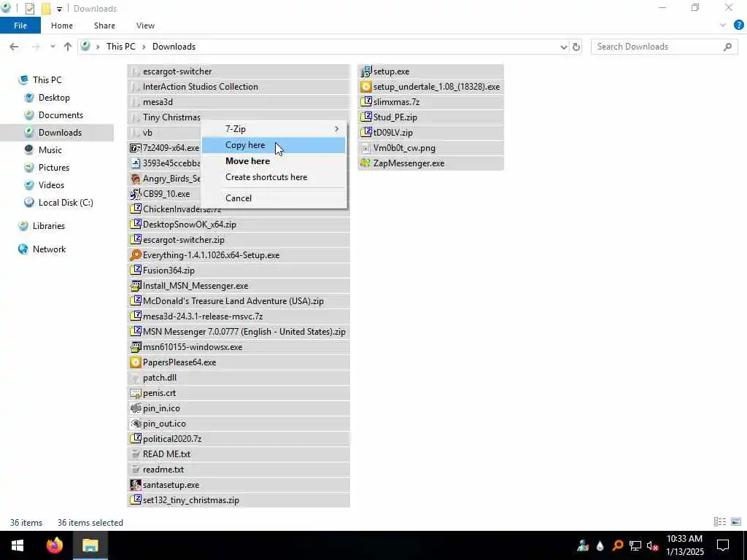Open the 7-Zip submenu
The width and height of the screenshot is (747, 560).
tap(274, 129)
